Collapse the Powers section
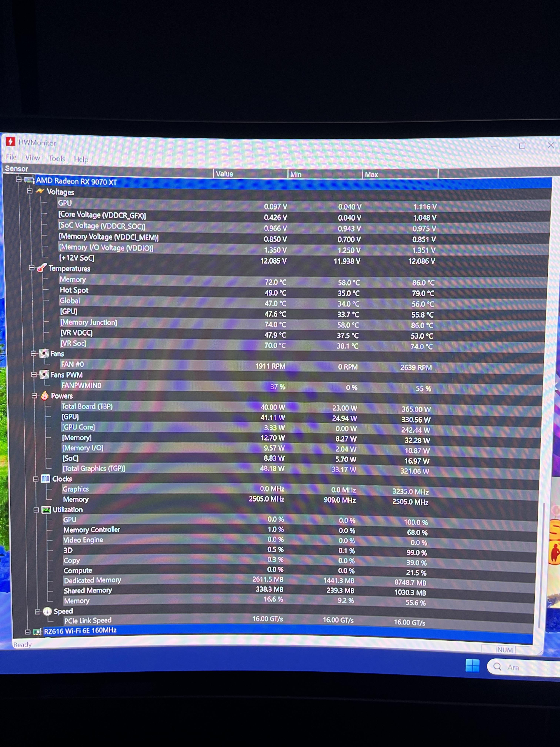 [x=34, y=396]
